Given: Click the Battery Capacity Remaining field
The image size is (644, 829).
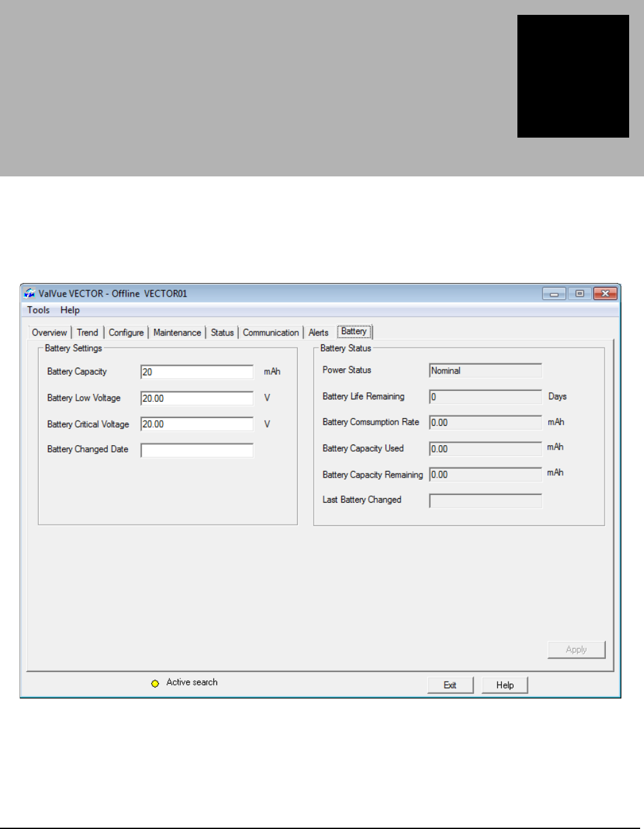Looking at the screenshot, I should click(x=486, y=475).
